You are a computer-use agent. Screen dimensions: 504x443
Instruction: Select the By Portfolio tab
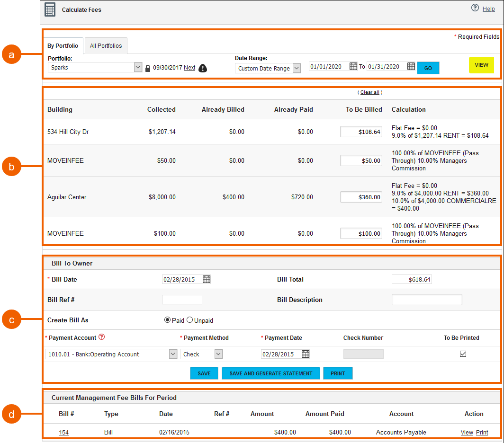[x=63, y=45]
